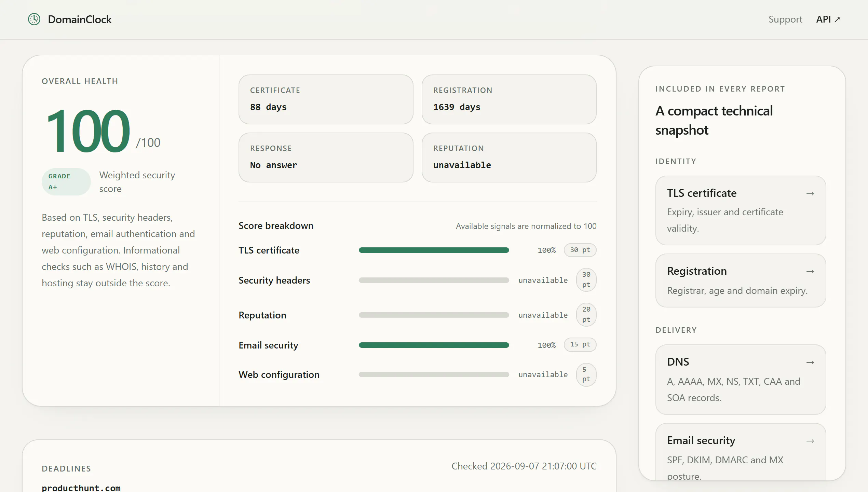Image resolution: width=868 pixels, height=492 pixels.
Task: Open the DNS report card
Action: pyautogui.click(x=741, y=380)
